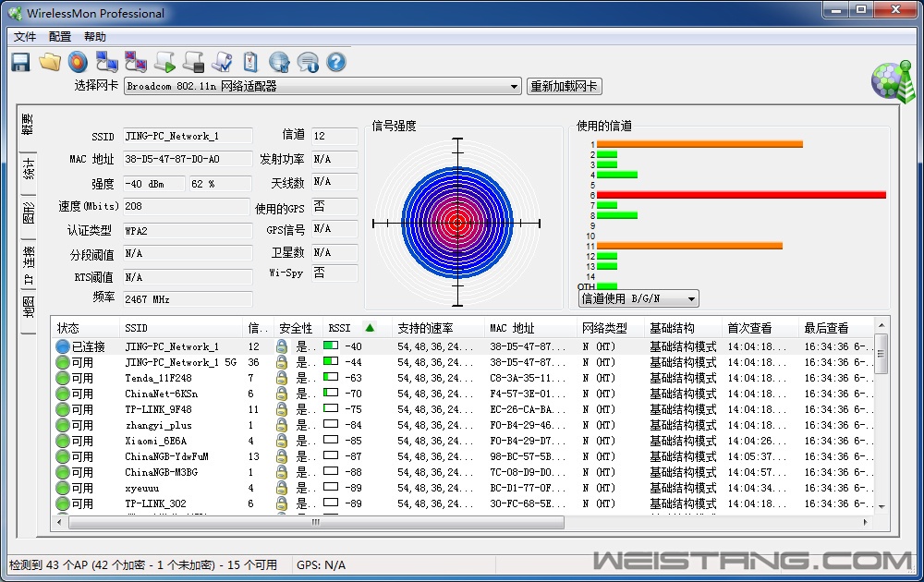Click the WirelessMon app icon in title bar
This screenshot has height=582, width=924.
15,13
